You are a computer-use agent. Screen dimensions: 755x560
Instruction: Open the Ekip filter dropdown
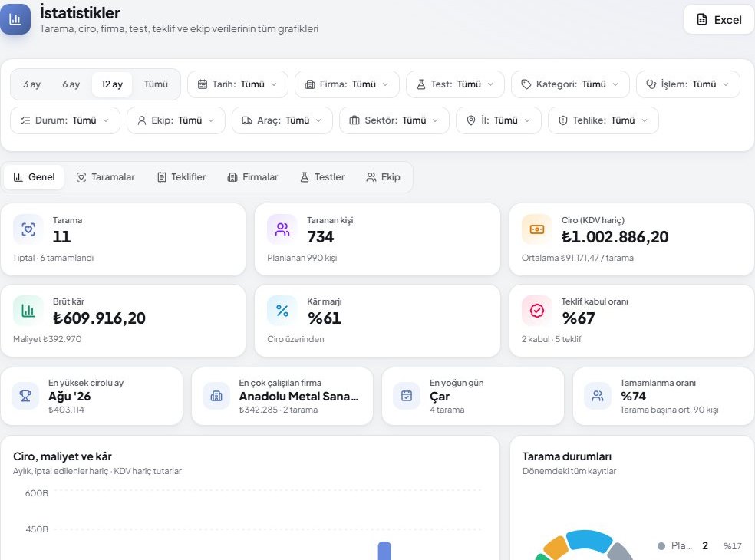pos(176,120)
